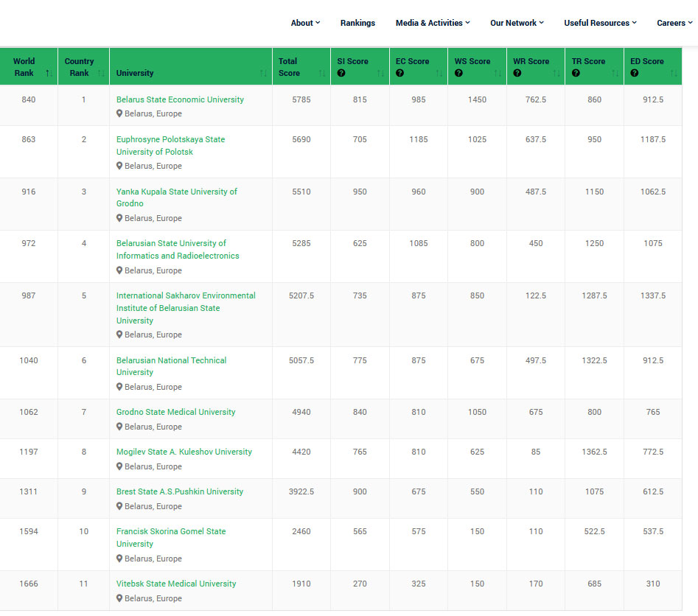Open Belarus State Economic University link
Viewport: 698px width, 616px height.
click(180, 99)
